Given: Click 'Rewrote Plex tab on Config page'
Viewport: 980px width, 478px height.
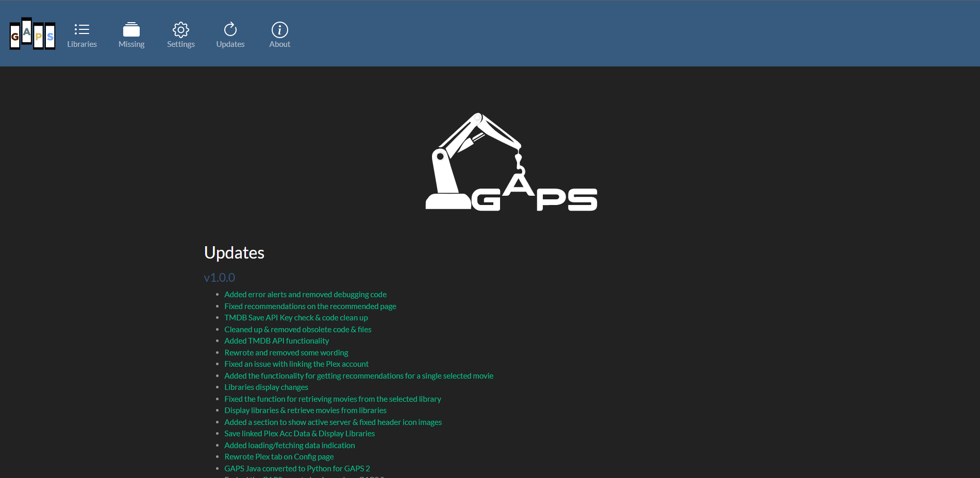Looking at the screenshot, I should tap(279, 456).
